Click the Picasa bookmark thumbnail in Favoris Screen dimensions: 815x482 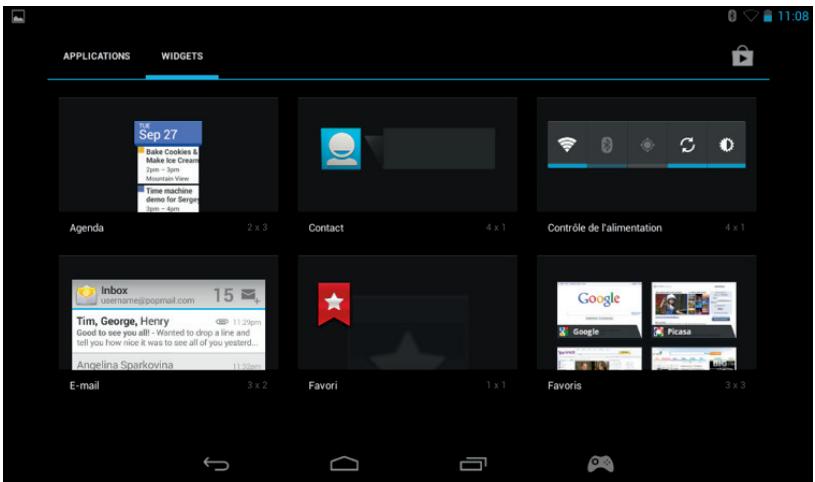694,310
